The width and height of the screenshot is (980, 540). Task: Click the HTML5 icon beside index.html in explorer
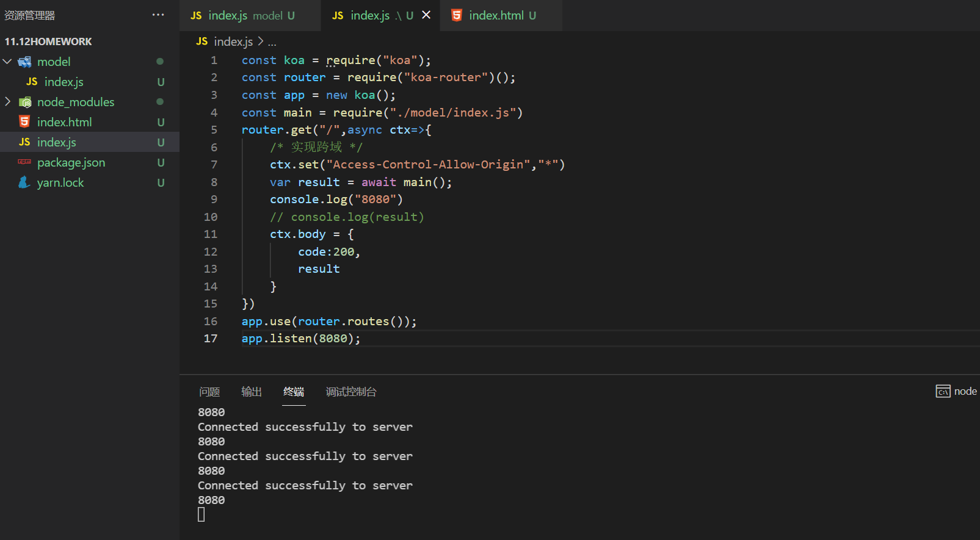[24, 122]
